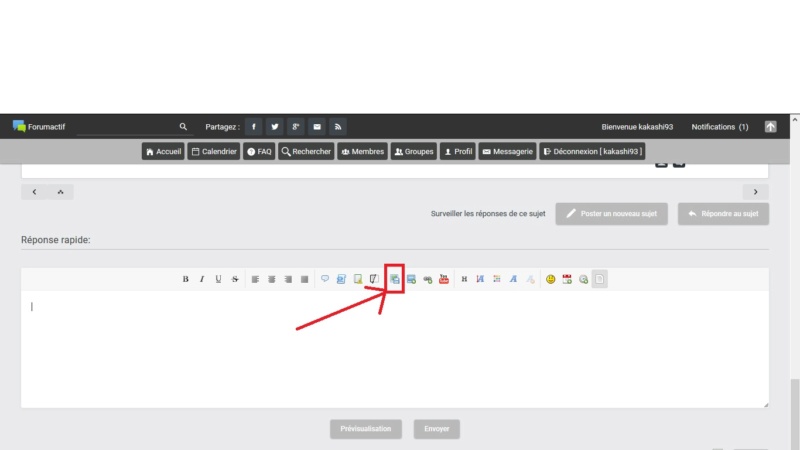Screen dimensions: 800x450
Task: Insert a link icon
Action: pyautogui.click(x=428, y=279)
